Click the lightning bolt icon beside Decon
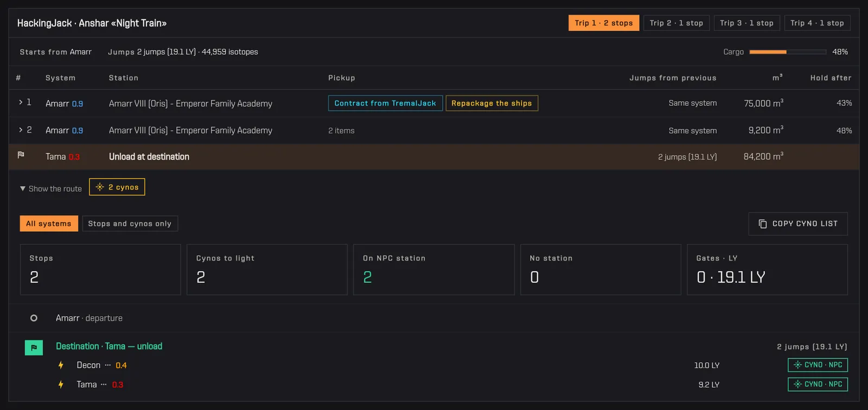The height and width of the screenshot is (410, 868). coord(61,365)
